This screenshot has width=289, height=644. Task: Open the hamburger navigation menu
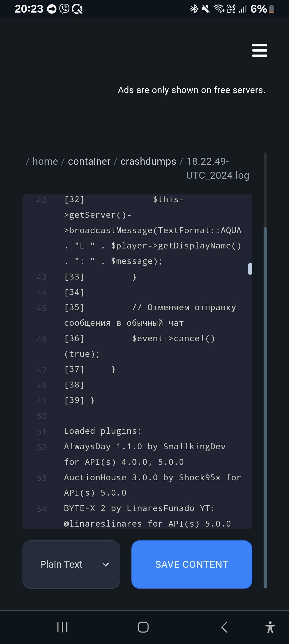click(259, 50)
